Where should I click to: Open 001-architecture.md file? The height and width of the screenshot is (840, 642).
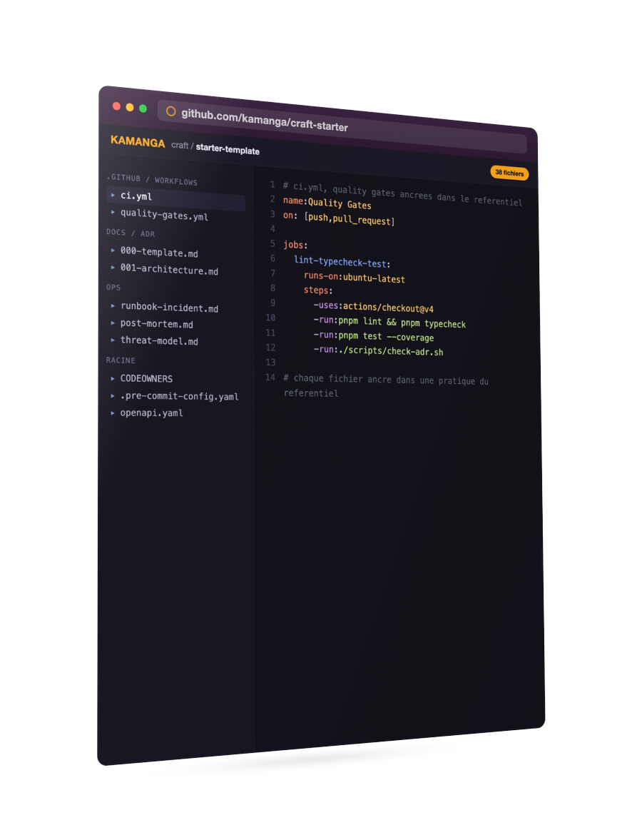169,270
